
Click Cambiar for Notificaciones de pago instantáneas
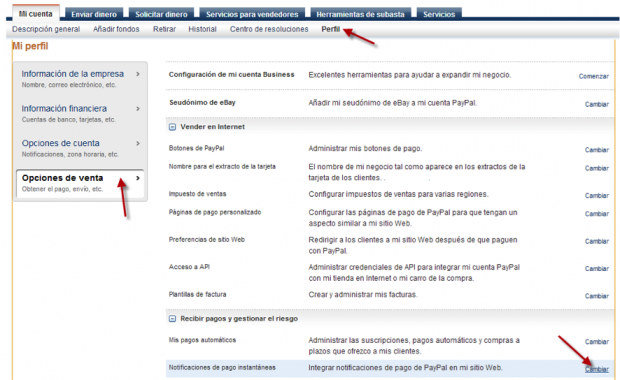[597, 369]
